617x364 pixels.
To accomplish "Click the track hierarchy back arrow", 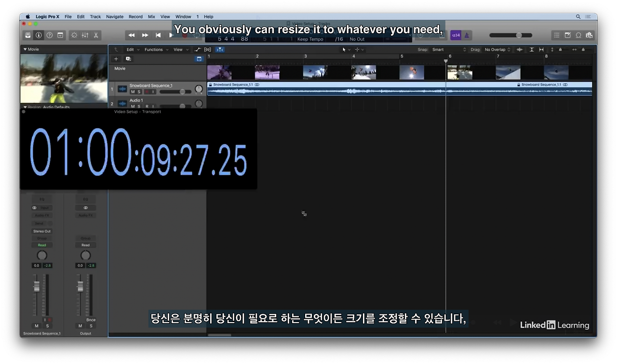I will coord(116,50).
